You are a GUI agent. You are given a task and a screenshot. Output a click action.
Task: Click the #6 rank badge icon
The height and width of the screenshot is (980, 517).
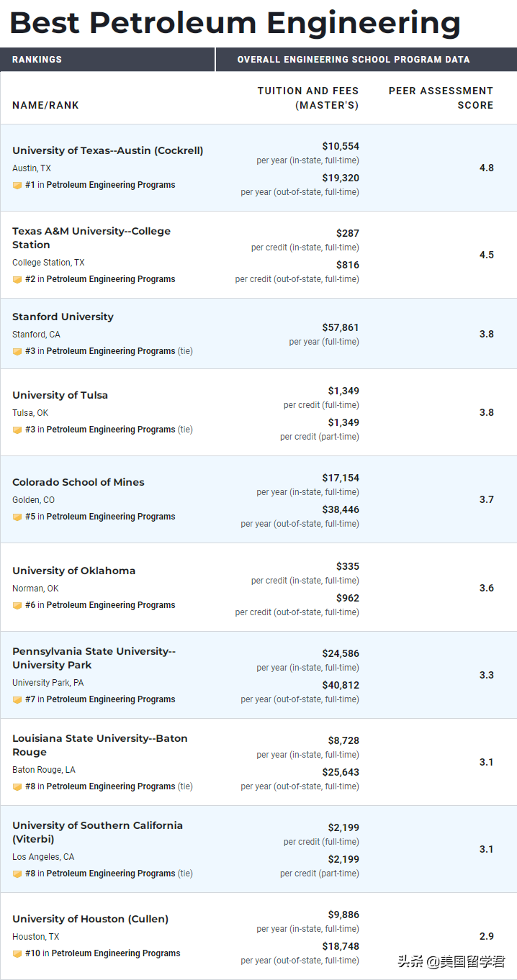17,606
